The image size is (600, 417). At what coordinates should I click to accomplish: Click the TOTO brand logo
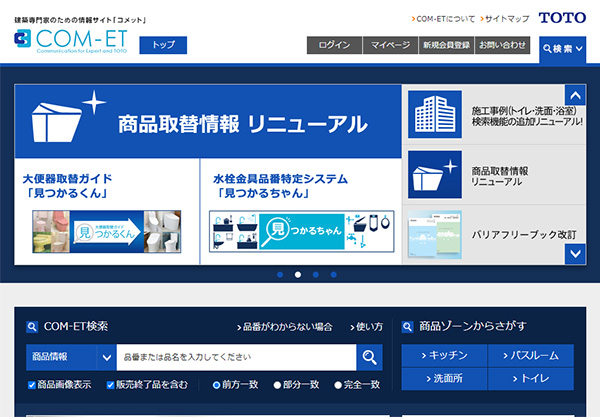click(x=561, y=18)
